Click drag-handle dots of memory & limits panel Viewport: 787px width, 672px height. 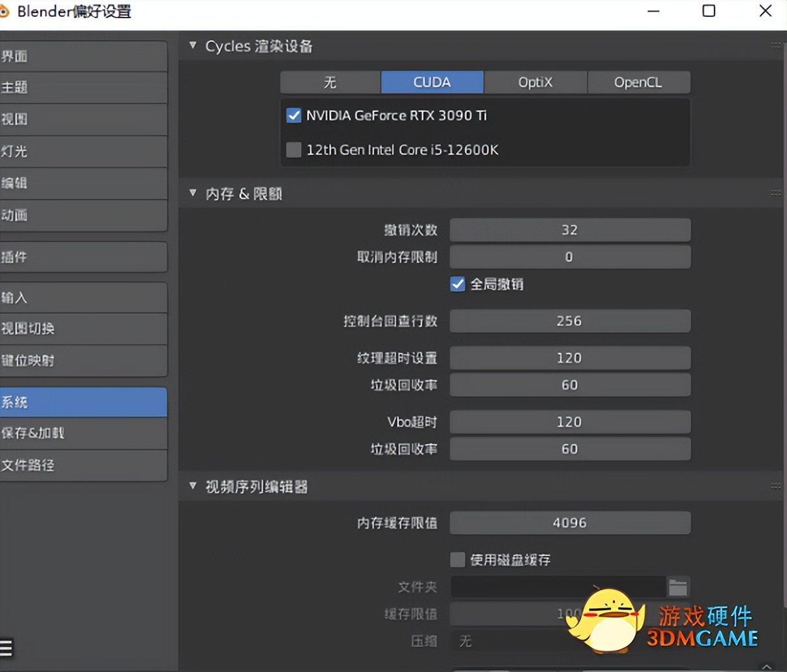coord(775,193)
